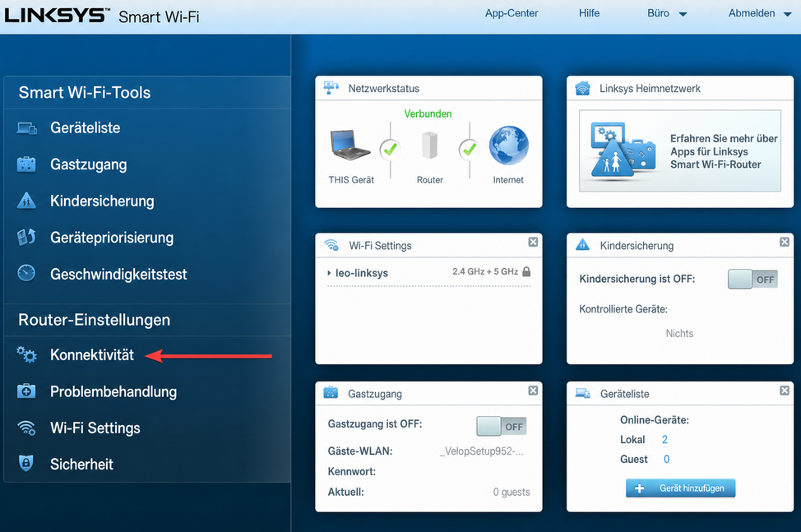Click the lock icon beside leo-linksys network
This screenshot has width=801, height=532.
coord(526,271)
